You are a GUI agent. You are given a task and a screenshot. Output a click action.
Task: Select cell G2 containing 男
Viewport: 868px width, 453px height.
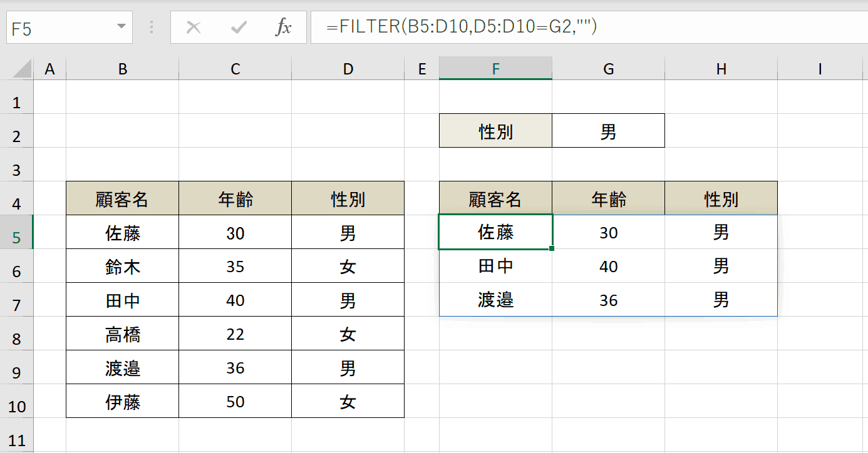[609, 131]
